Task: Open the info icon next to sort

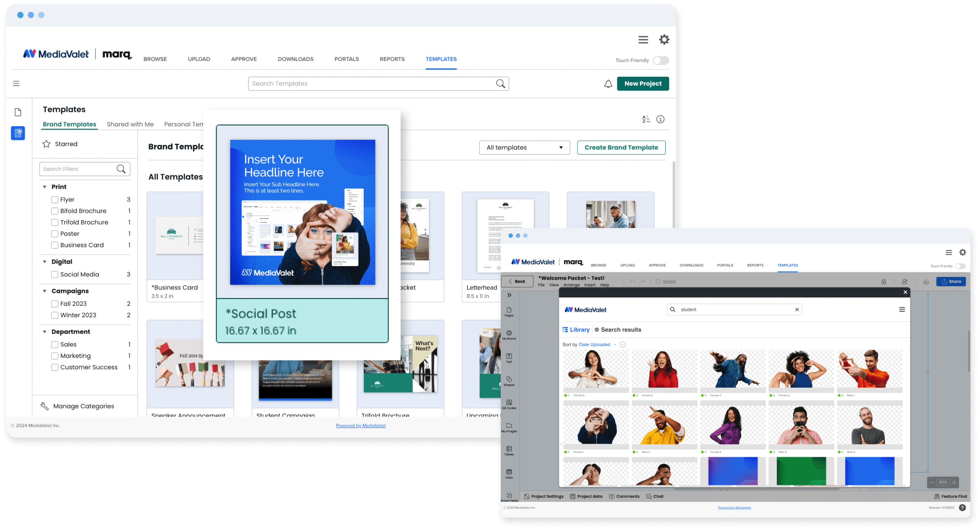Action: 660,119
